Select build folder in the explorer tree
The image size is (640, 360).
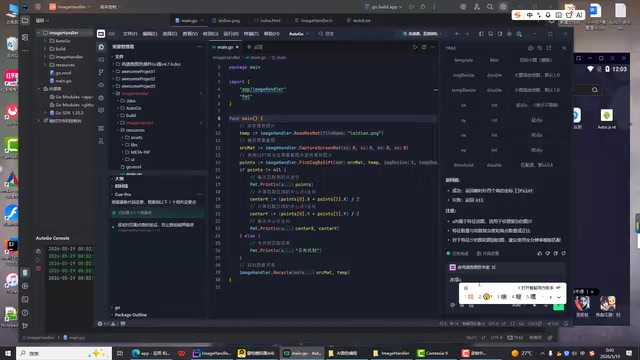coord(131,116)
